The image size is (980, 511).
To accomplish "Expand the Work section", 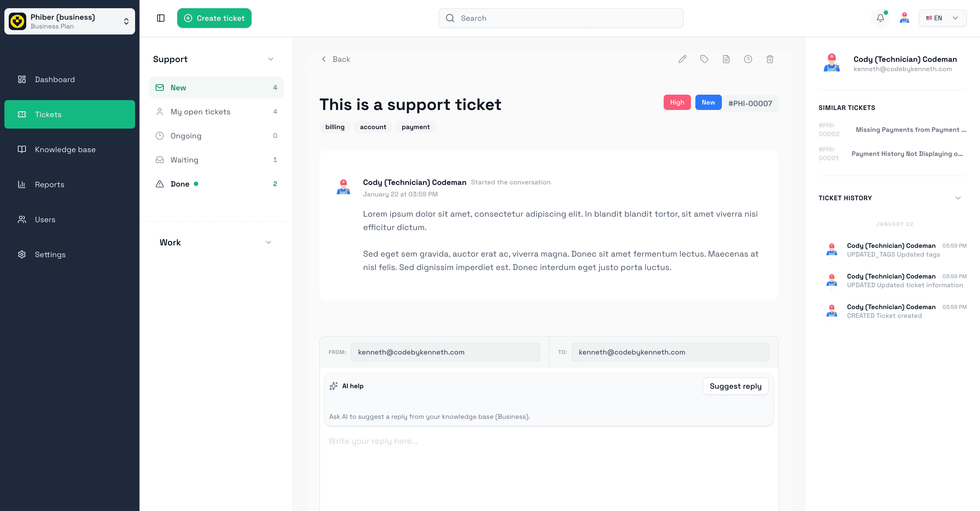I will coord(268,242).
